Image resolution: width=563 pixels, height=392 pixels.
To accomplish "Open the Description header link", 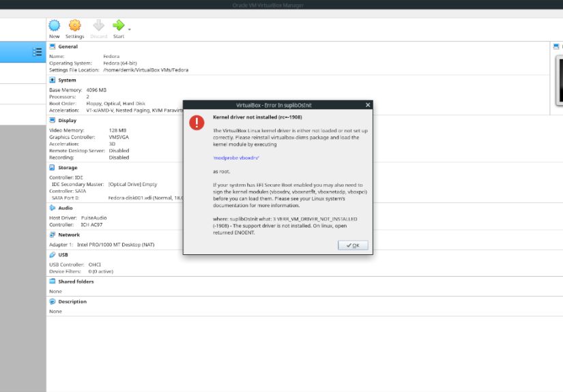I will pyautogui.click(x=72, y=301).
